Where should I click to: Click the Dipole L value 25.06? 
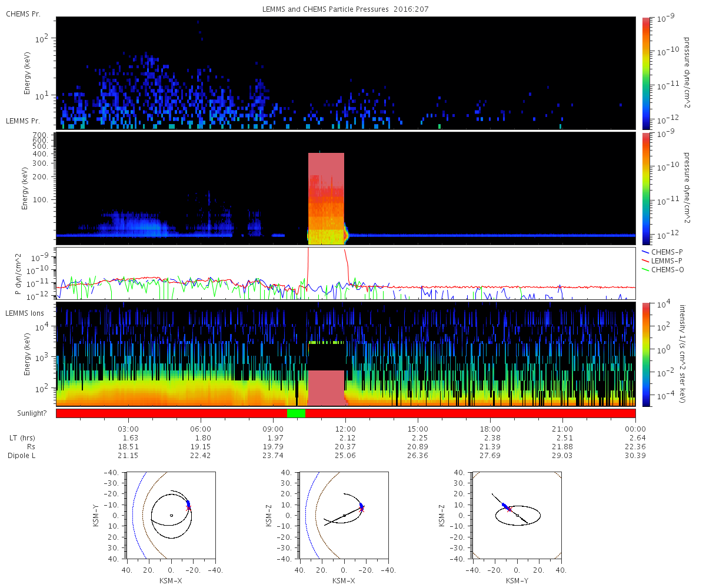pyautogui.click(x=345, y=456)
